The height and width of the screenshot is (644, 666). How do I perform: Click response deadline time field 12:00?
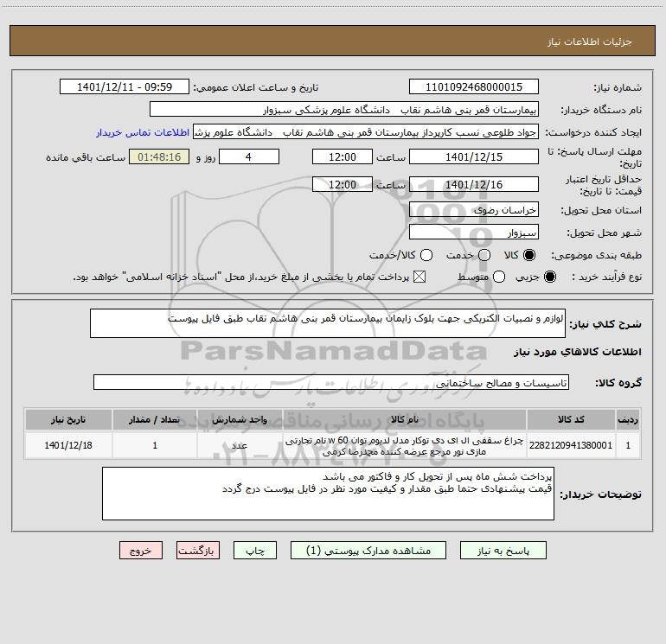[x=343, y=156]
